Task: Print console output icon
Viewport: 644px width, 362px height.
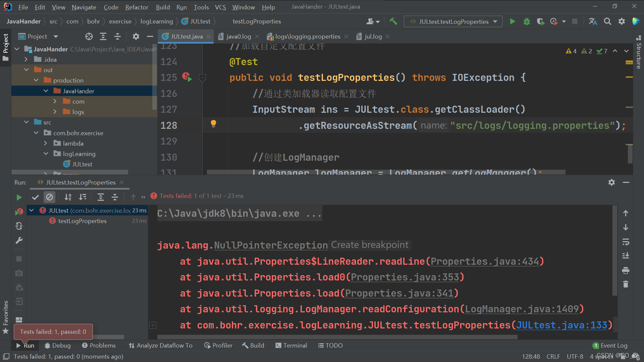Action: click(x=626, y=270)
